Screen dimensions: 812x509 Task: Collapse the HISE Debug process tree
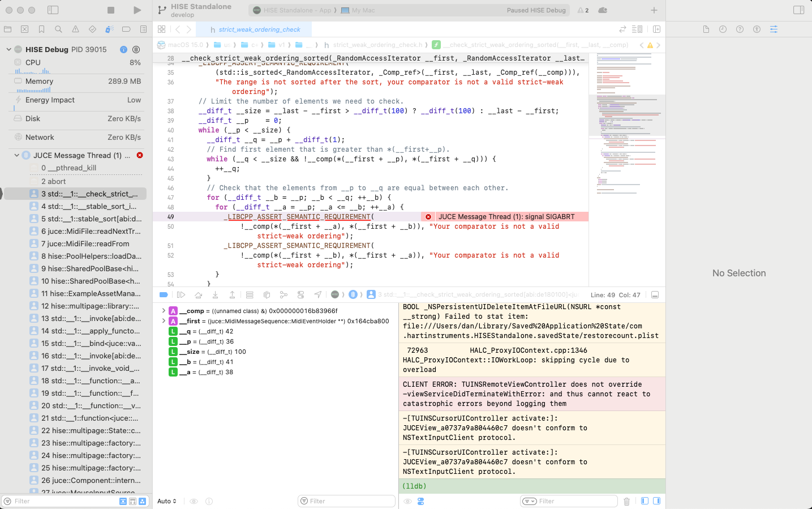[x=8, y=49]
